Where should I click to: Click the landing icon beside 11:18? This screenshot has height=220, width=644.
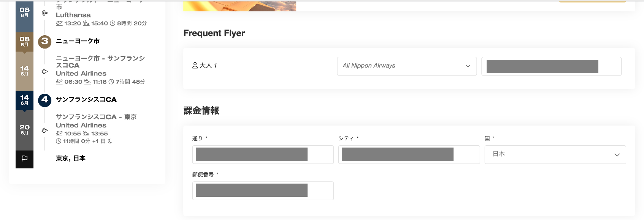(87, 82)
